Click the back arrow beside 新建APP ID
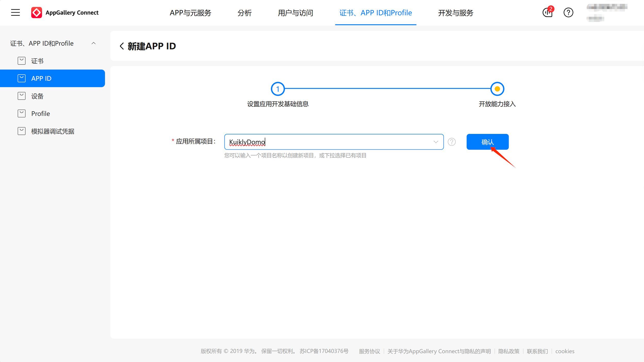The height and width of the screenshot is (362, 644). coord(122,46)
